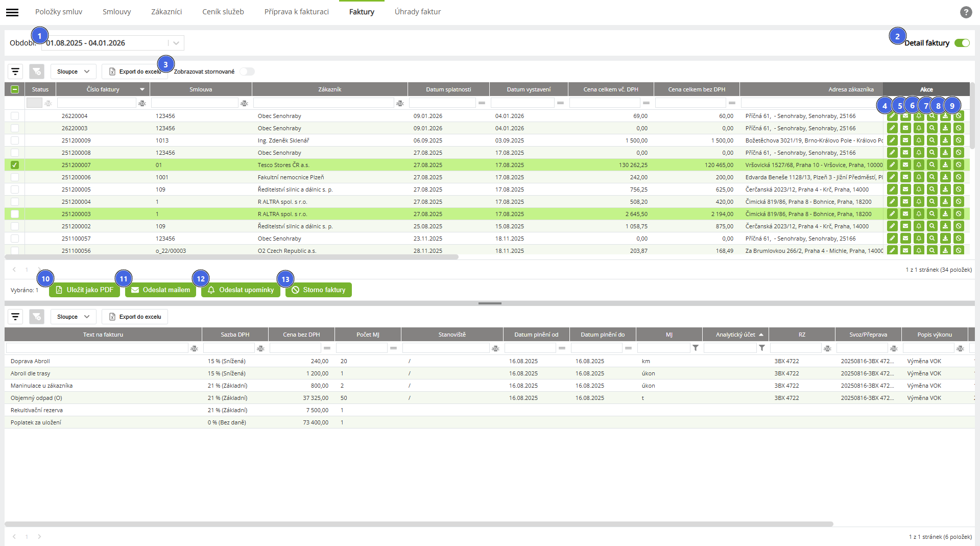Screen dimensions: 980x546
Task: Uncheck the checkbox for invoice 251200007
Action: pos(15,165)
